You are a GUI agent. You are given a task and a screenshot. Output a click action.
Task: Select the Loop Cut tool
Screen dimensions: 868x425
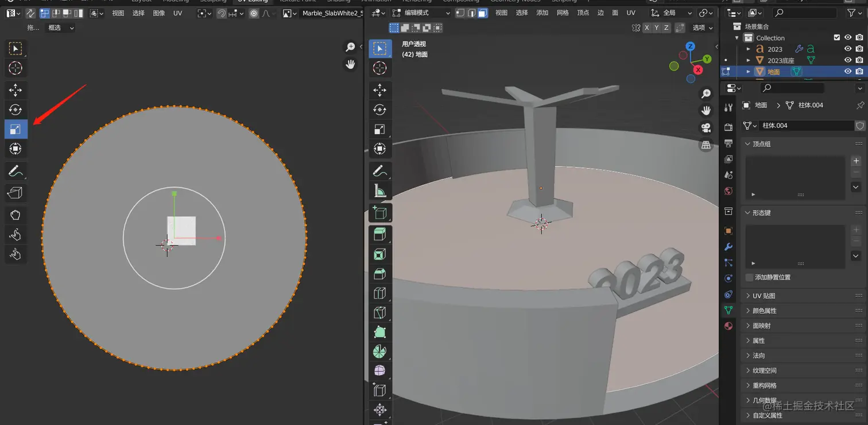379,293
